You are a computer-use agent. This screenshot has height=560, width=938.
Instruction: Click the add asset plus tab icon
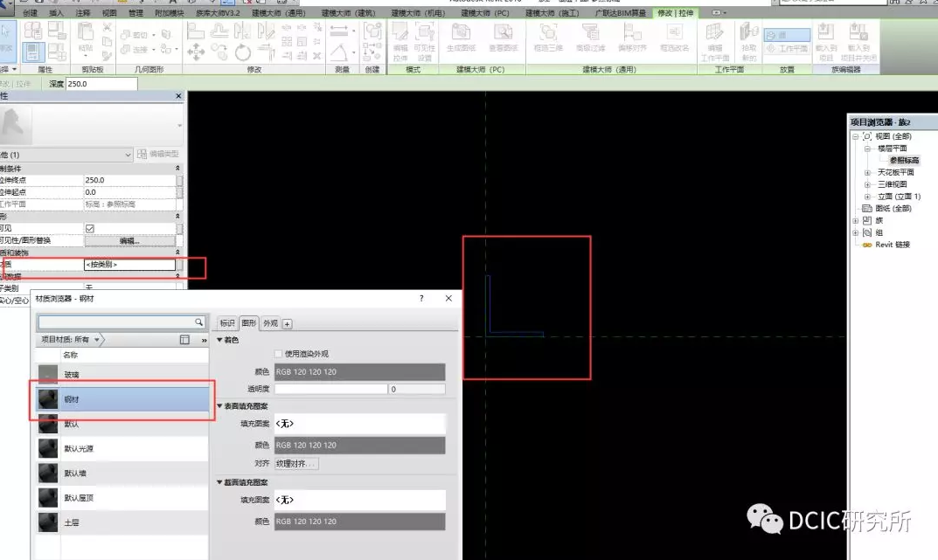(288, 323)
